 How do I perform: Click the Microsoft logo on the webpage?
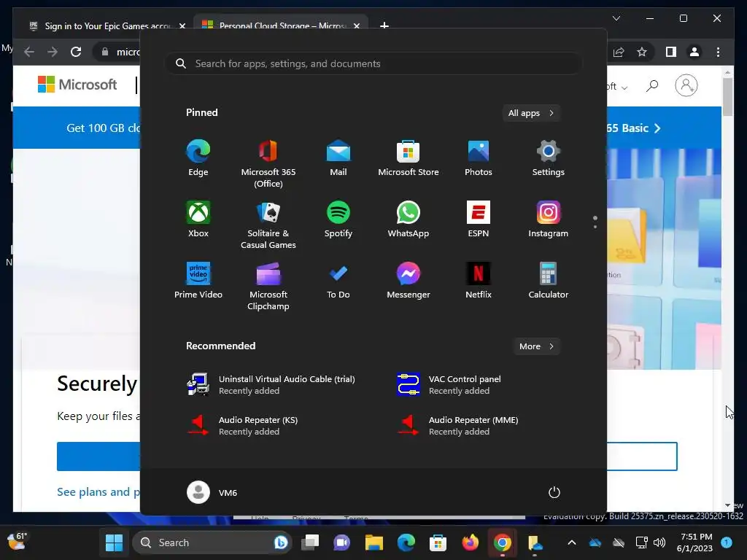[77, 85]
